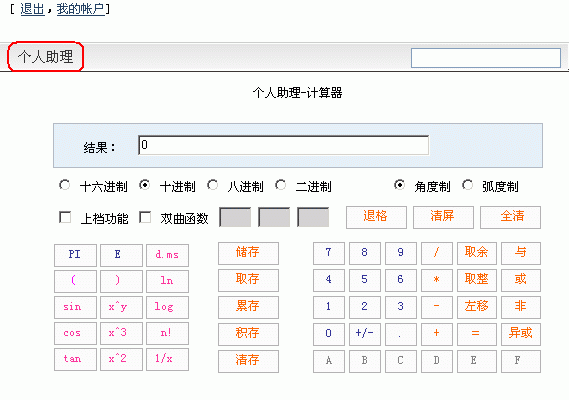Image resolution: width=569 pixels, height=400 pixels.
Task: Compute factorial with n! key
Action: (x=168, y=333)
